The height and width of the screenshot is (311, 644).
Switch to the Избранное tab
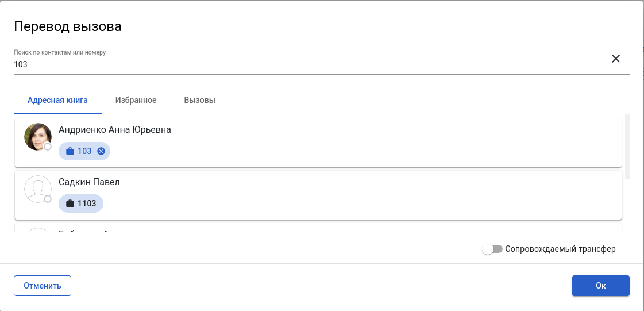pyautogui.click(x=136, y=100)
